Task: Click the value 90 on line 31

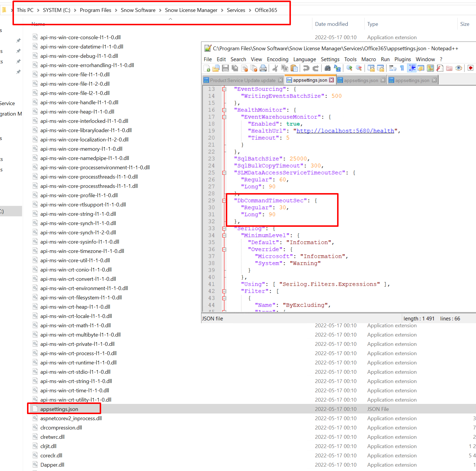Action: (x=272, y=215)
